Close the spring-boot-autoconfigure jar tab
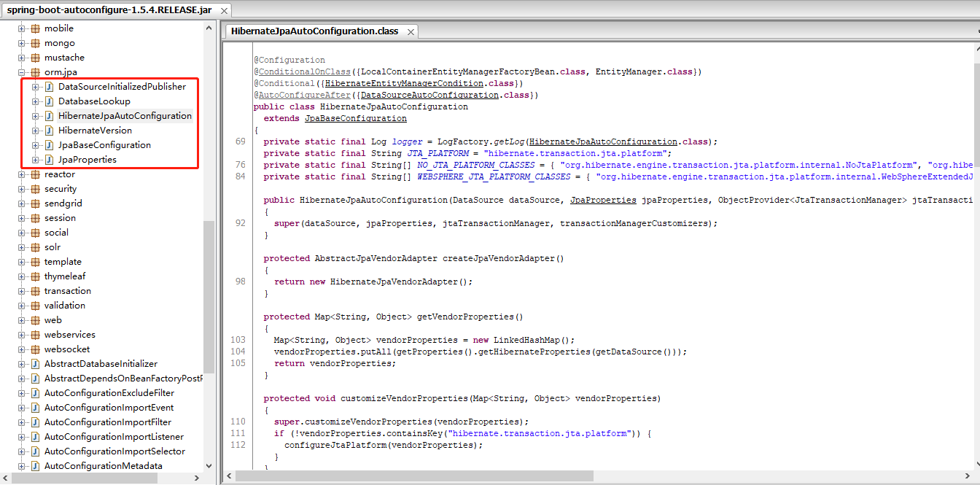This screenshot has height=485, width=980. [x=224, y=11]
